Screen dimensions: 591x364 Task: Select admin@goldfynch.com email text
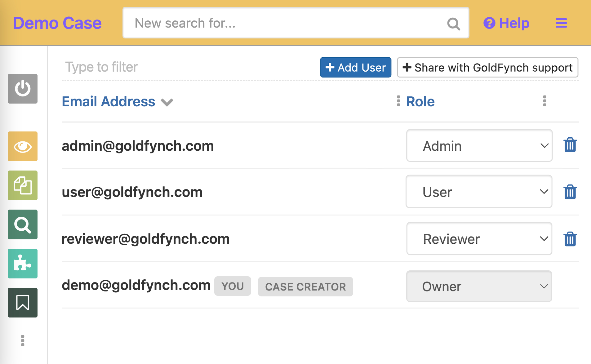point(138,146)
